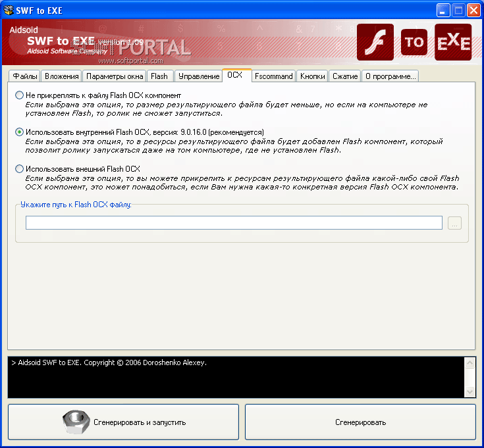This screenshot has height=448, width=484.
Task: Click the 'TO' icon in banner
Action: coord(414,42)
